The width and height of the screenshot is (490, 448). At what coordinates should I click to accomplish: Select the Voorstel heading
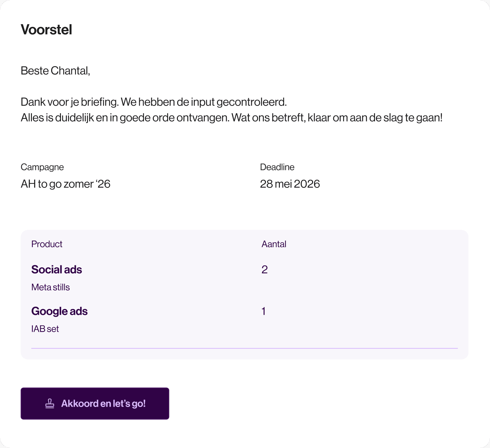(x=47, y=30)
